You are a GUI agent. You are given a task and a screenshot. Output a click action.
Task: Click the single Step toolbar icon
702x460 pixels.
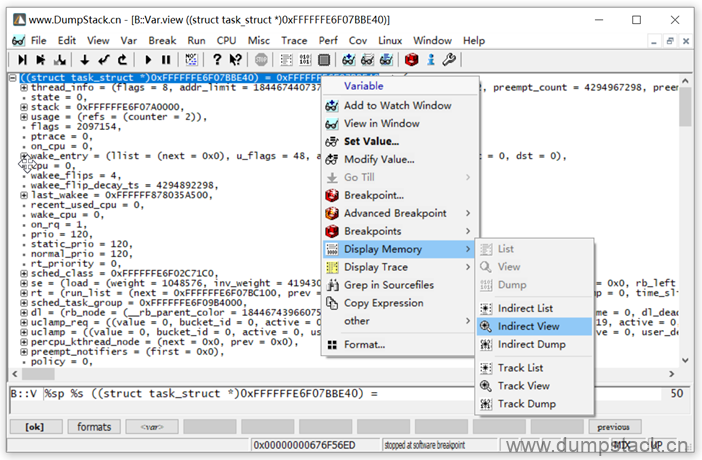coord(22,60)
